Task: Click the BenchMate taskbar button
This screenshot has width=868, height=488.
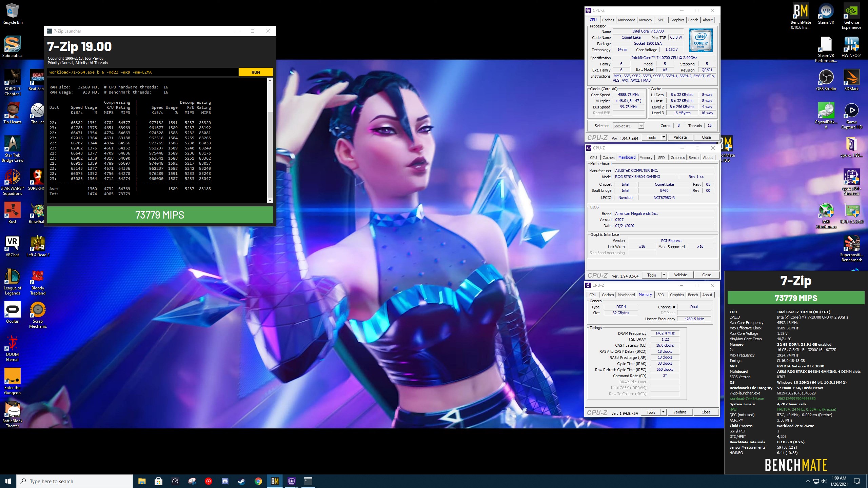Action: [275, 481]
